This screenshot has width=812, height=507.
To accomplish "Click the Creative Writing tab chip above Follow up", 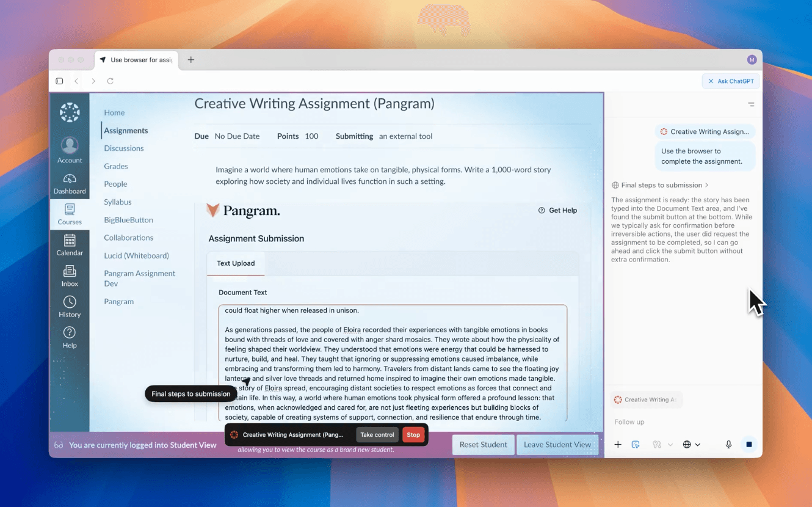I will [646, 399].
